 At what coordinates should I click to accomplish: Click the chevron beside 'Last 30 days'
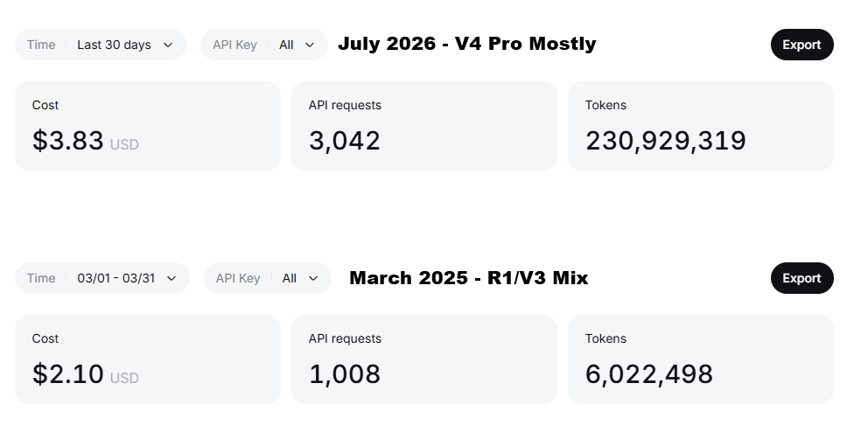(168, 45)
